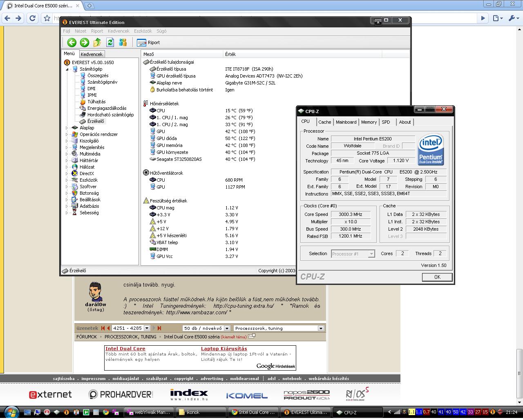Open the Processzorok, tuning forum dropdown
523x420 pixels.
click(279, 328)
